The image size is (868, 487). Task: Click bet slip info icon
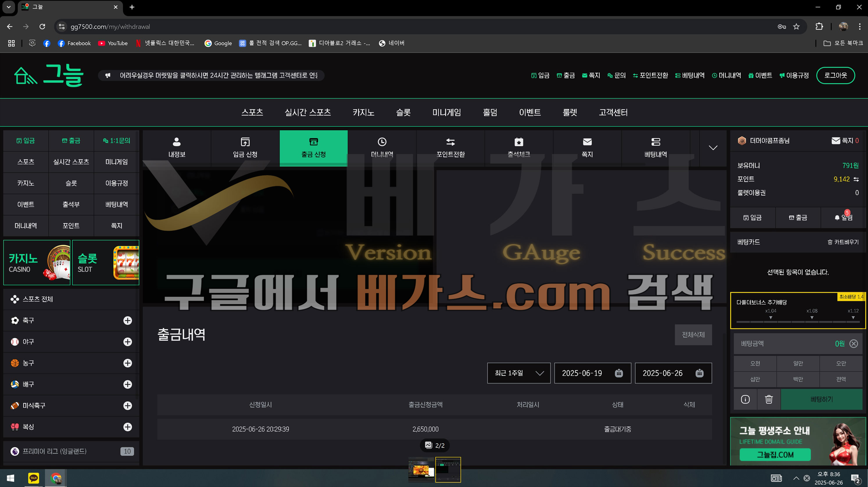(x=745, y=399)
